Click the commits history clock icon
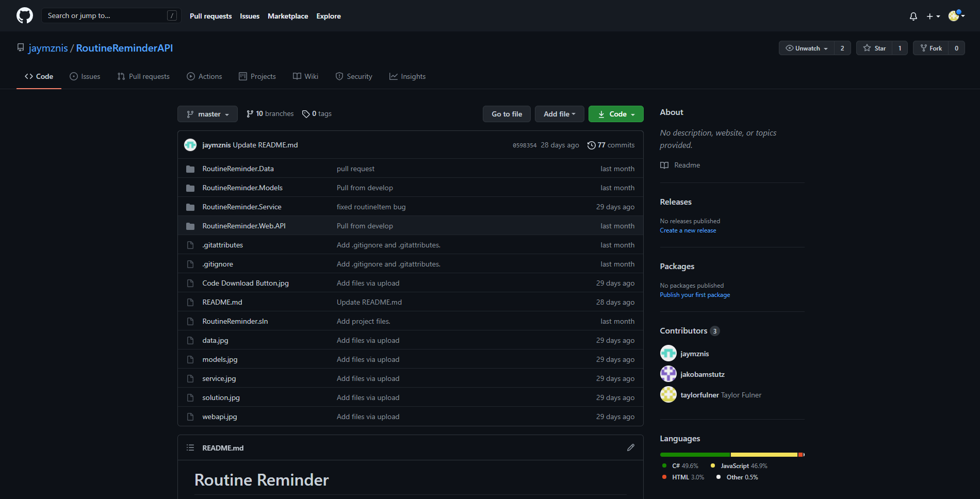The height and width of the screenshot is (499, 980). pos(591,145)
